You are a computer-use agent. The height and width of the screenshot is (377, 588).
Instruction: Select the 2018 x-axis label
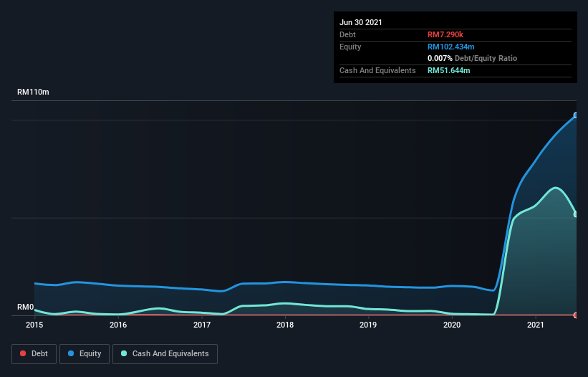[x=285, y=325]
